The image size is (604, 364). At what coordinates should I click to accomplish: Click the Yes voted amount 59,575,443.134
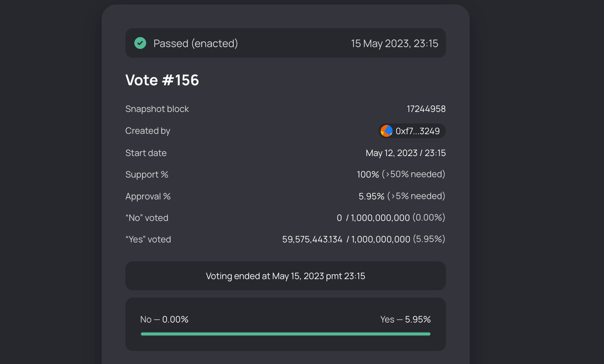(312, 239)
